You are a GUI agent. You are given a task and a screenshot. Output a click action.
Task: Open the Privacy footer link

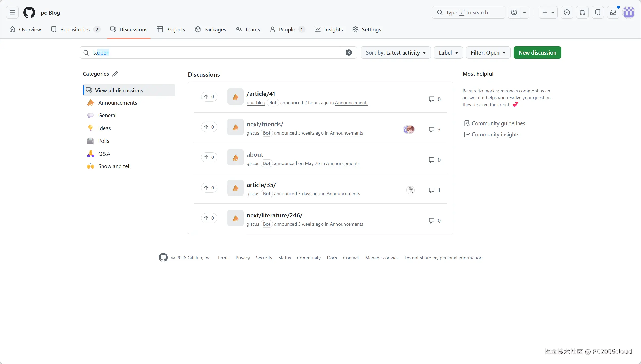tap(243, 258)
